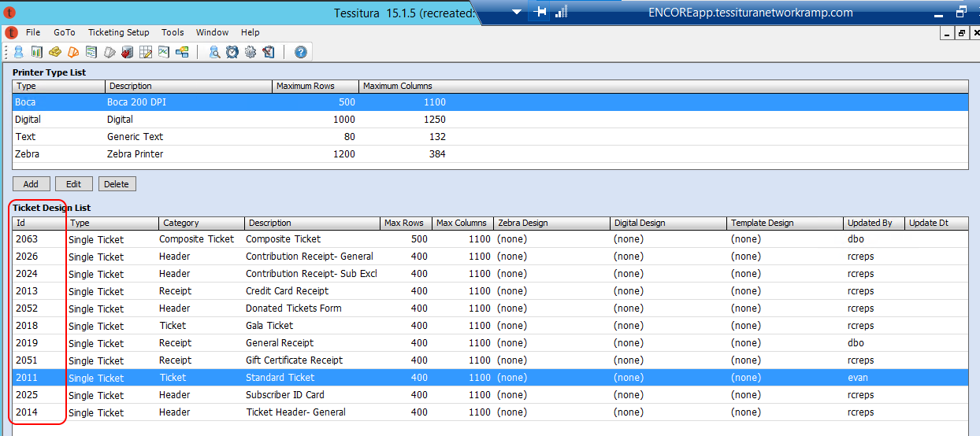Sort printer list by Maximum Rows header

pyautogui.click(x=315, y=87)
